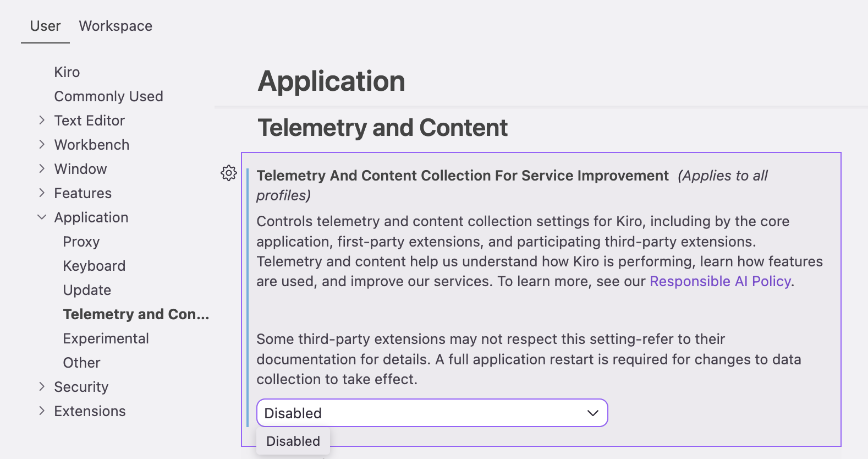The image size is (868, 459).
Task: Expand the Security settings section
Action: pos(42,387)
